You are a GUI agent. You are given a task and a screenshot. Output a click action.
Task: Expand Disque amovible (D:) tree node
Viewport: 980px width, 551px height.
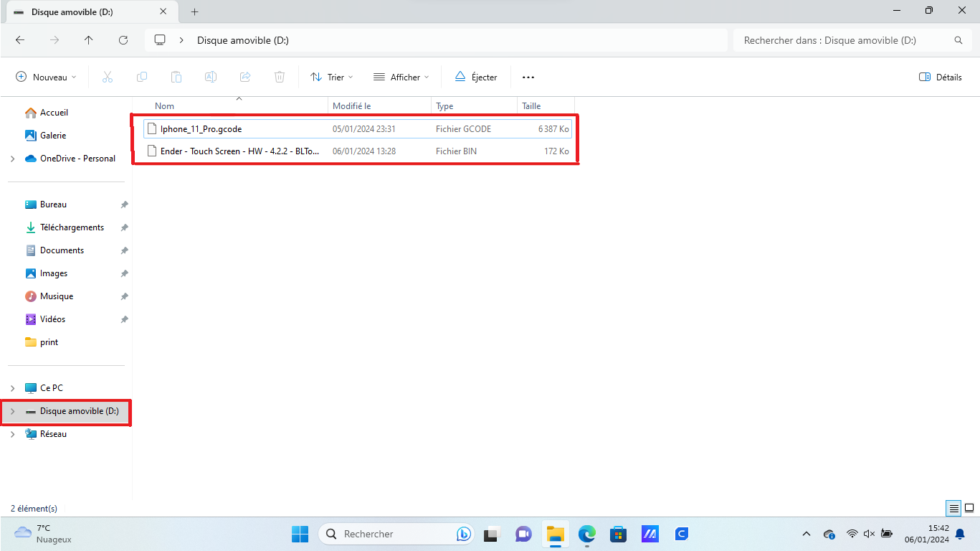tap(13, 411)
